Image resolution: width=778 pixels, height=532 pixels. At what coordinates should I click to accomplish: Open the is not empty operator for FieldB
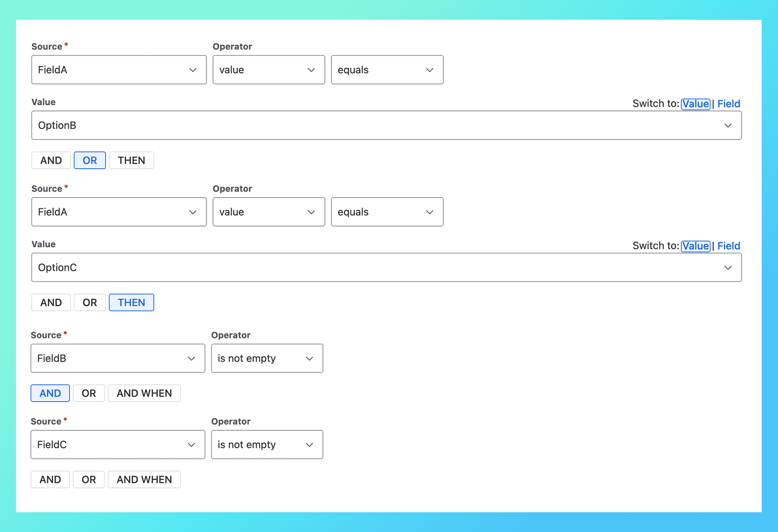coord(267,358)
